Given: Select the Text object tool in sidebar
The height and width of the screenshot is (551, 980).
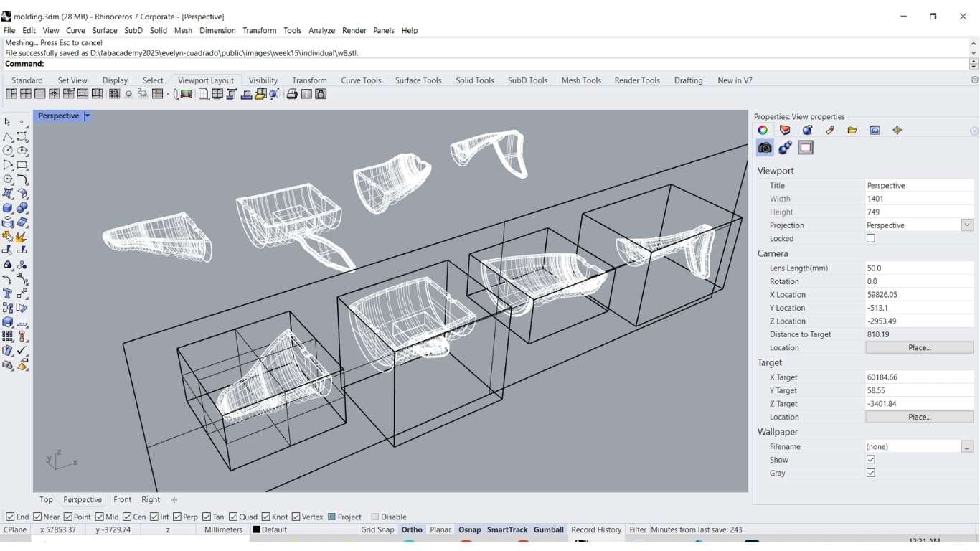Looking at the screenshot, I should [x=7, y=293].
